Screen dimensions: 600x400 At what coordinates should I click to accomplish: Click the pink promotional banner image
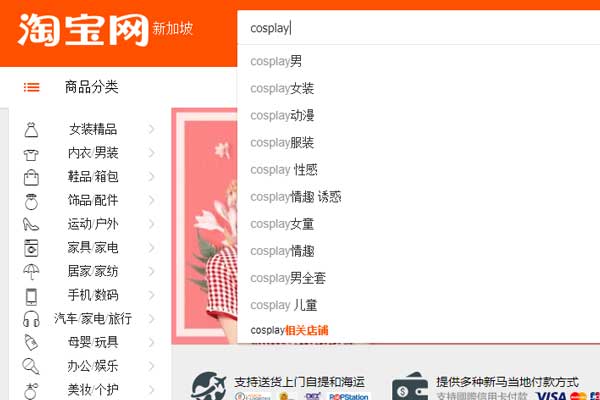tap(204, 226)
